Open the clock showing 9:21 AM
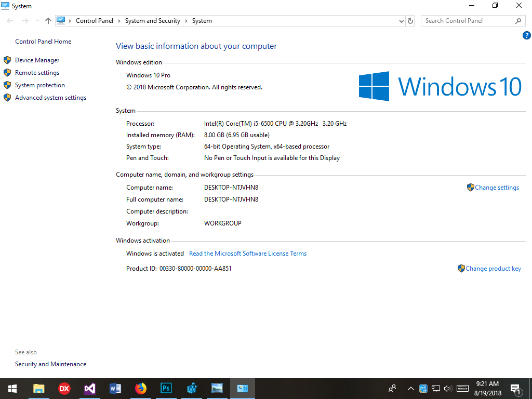Image resolution: width=532 pixels, height=399 pixels. 487,389
